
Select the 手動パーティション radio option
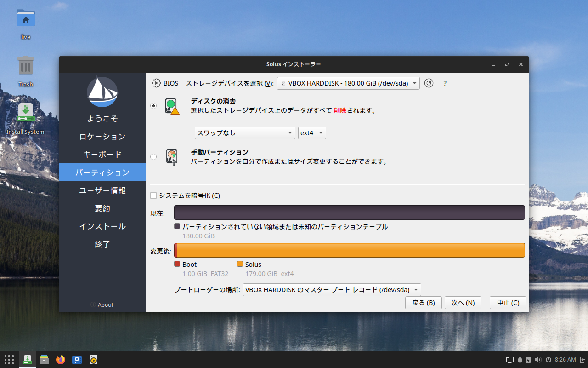[x=153, y=157]
